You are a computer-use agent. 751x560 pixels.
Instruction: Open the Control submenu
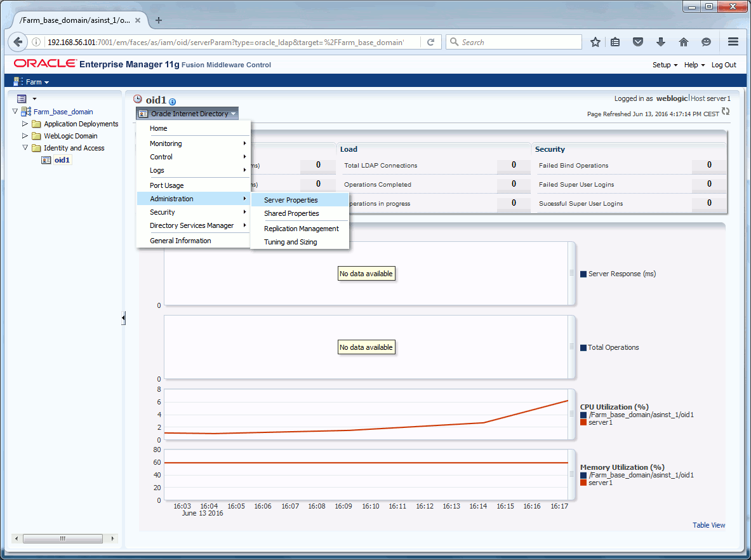[x=194, y=157]
